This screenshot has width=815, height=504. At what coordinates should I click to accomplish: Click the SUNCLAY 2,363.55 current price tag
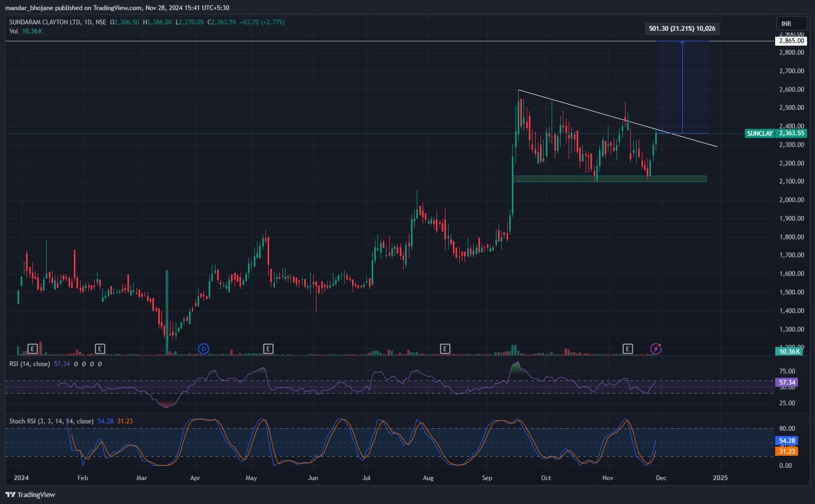775,134
